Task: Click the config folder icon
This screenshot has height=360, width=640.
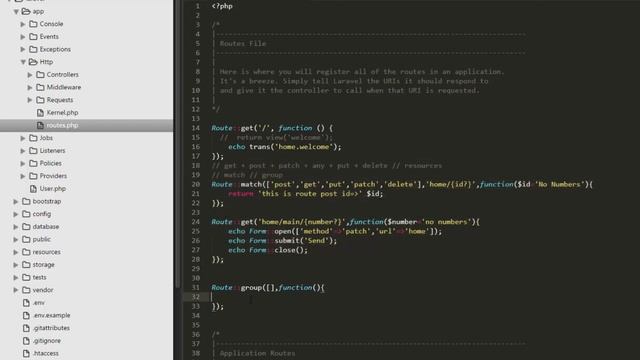Action: pyautogui.click(x=27, y=214)
